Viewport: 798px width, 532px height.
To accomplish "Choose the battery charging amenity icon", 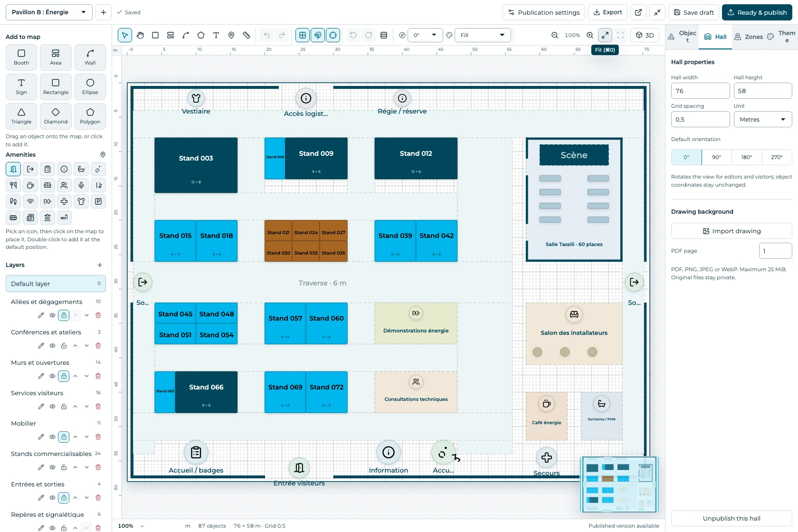I will pos(47,201).
